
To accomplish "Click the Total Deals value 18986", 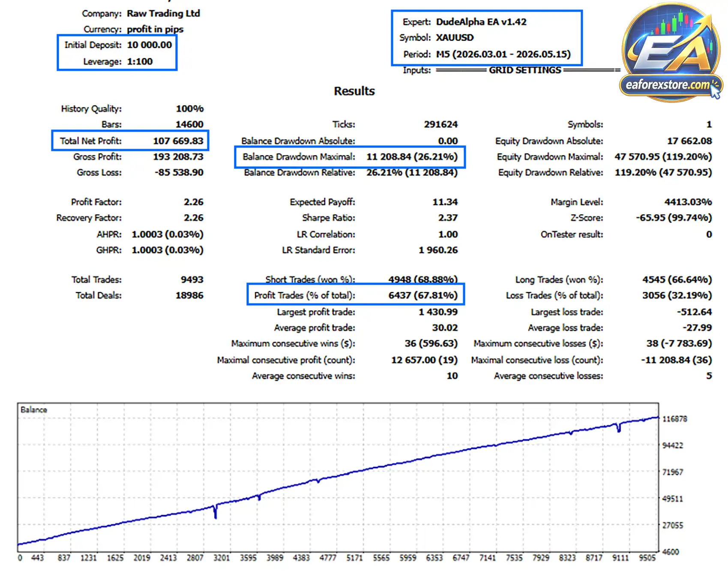I will pos(189,295).
